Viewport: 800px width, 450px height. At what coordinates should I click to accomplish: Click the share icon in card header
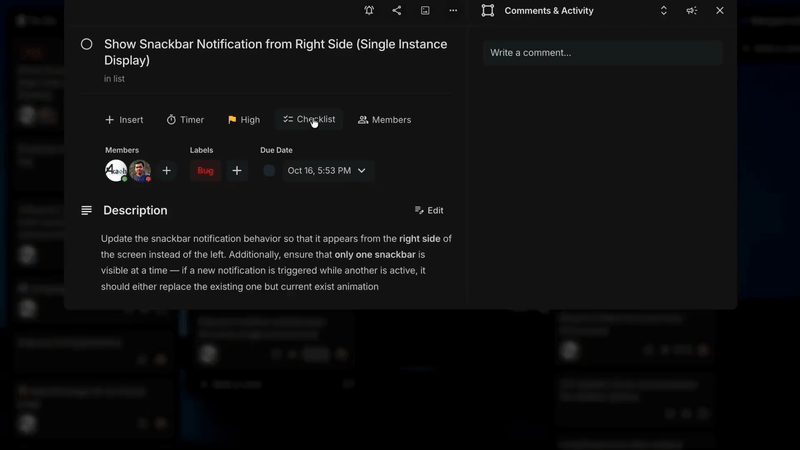click(397, 11)
